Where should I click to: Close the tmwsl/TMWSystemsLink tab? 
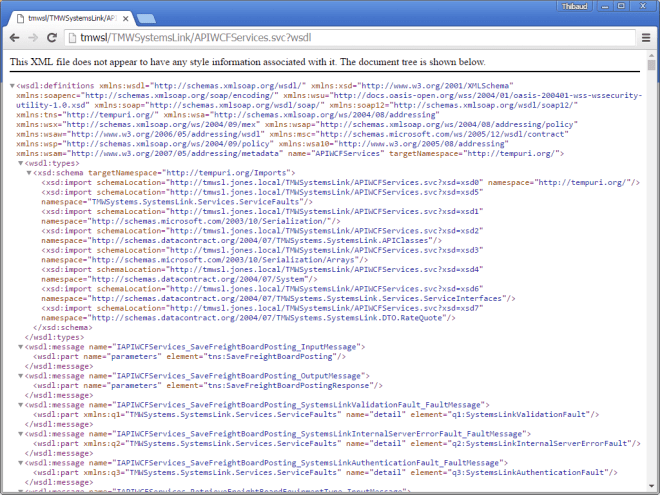[x=126, y=17]
